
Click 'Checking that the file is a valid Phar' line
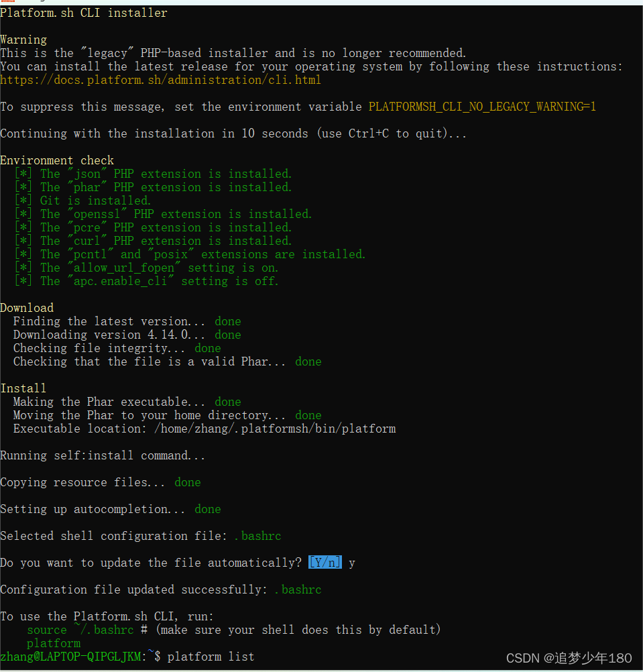[x=168, y=361]
